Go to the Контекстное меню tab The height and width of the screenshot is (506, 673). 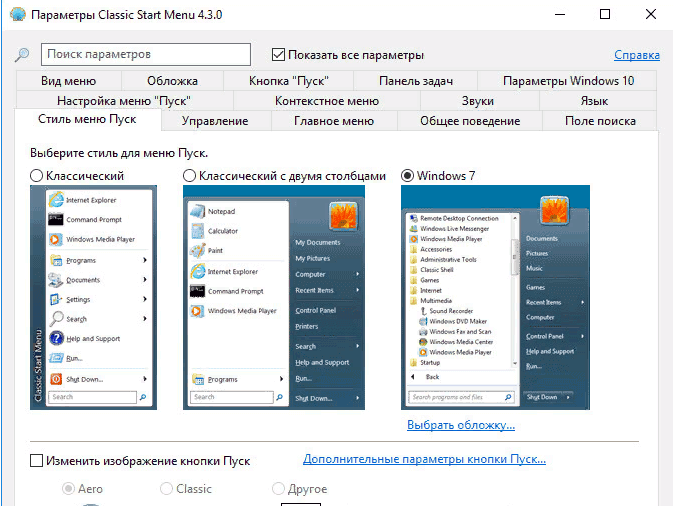point(327,101)
